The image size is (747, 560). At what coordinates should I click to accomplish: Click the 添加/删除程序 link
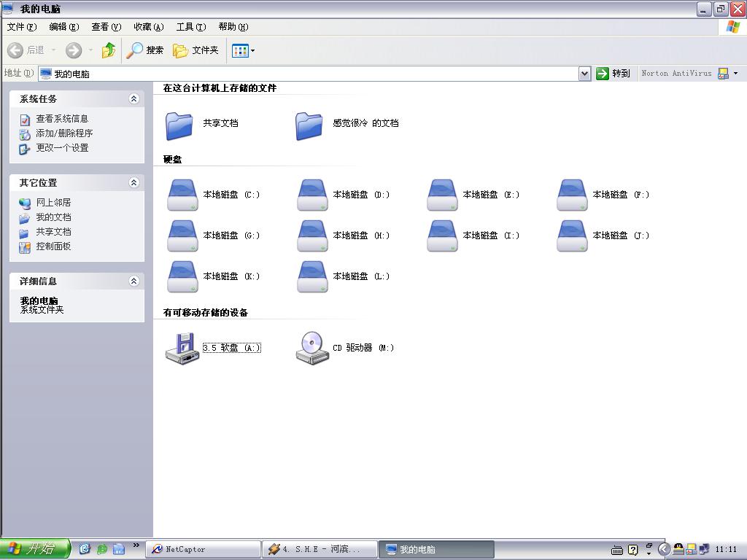point(64,133)
